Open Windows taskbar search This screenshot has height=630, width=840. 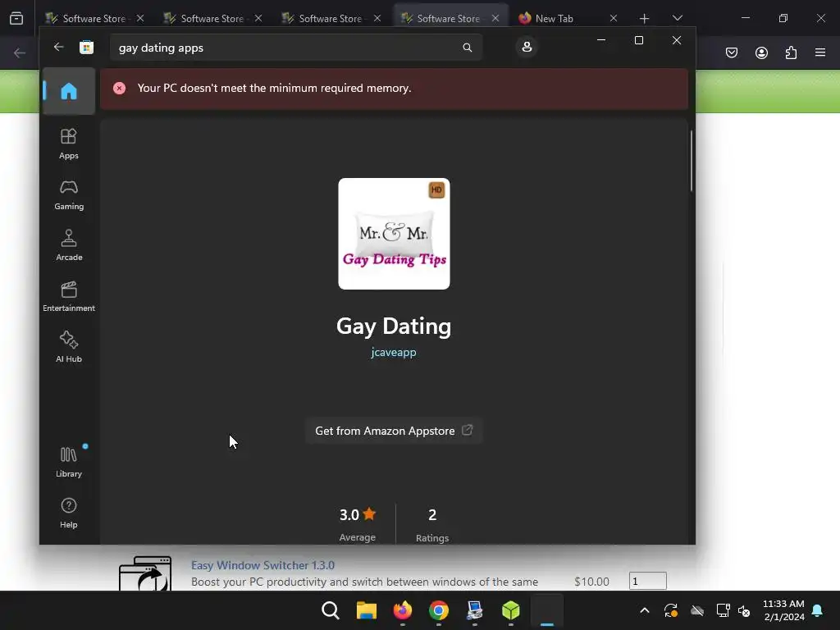point(331,610)
